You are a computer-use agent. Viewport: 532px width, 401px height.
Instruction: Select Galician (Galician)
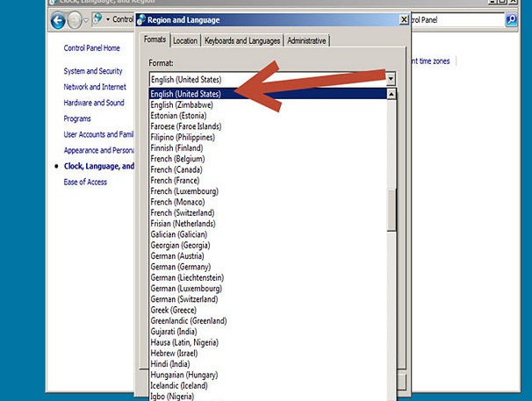click(268, 234)
